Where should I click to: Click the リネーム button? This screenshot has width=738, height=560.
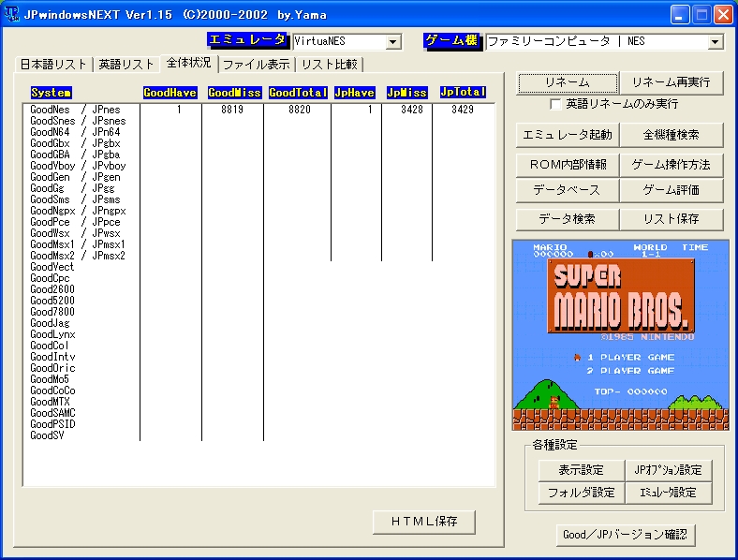568,82
